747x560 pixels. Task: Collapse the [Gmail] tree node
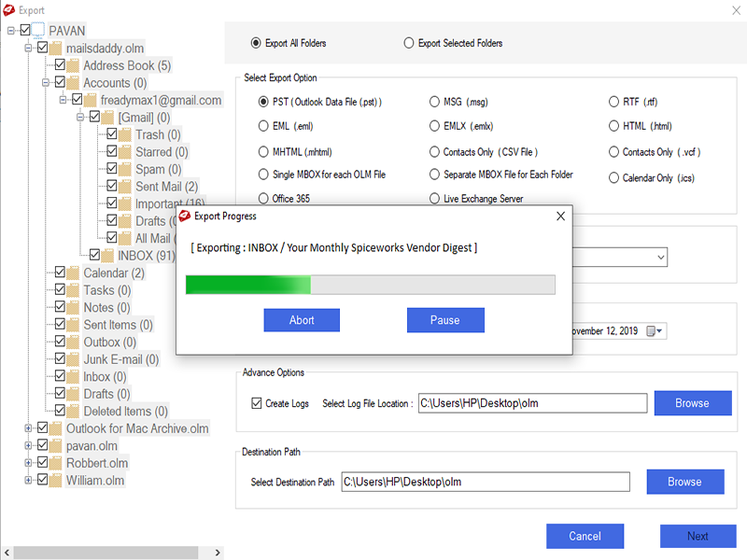coord(79,117)
